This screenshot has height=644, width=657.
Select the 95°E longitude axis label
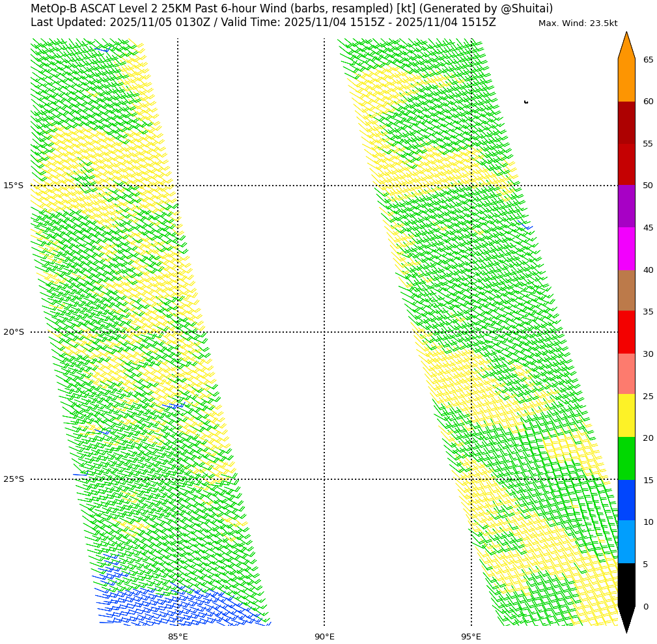coord(471,636)
